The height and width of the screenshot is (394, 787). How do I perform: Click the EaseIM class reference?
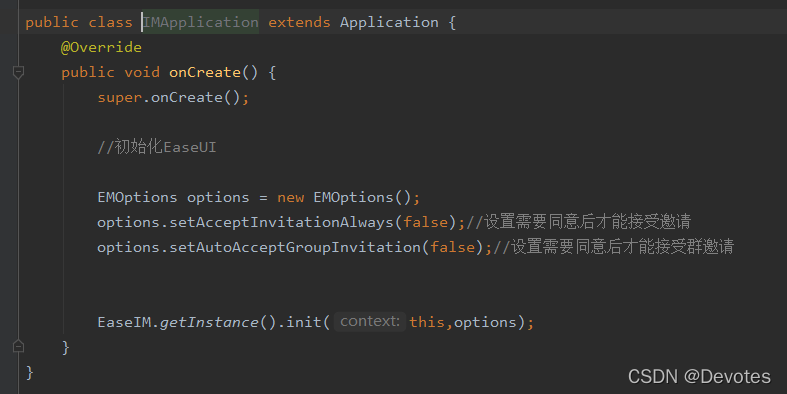[124, 322]
